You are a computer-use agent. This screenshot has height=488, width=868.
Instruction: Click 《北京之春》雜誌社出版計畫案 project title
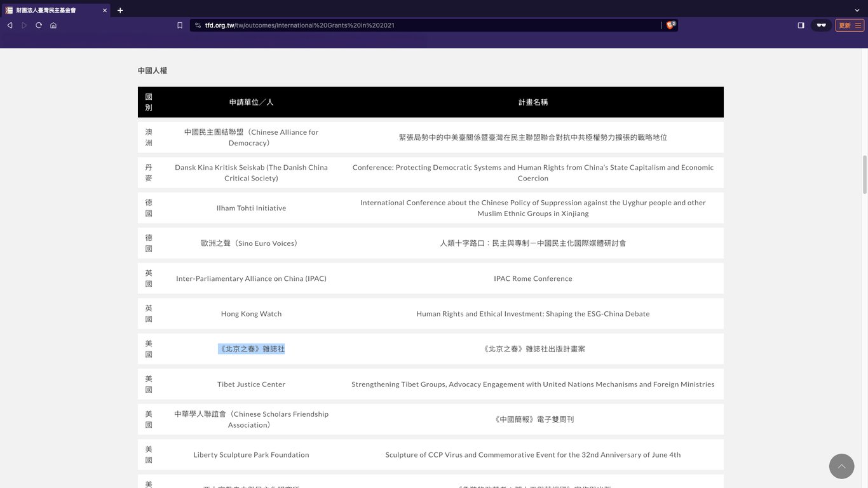point(533,349)
